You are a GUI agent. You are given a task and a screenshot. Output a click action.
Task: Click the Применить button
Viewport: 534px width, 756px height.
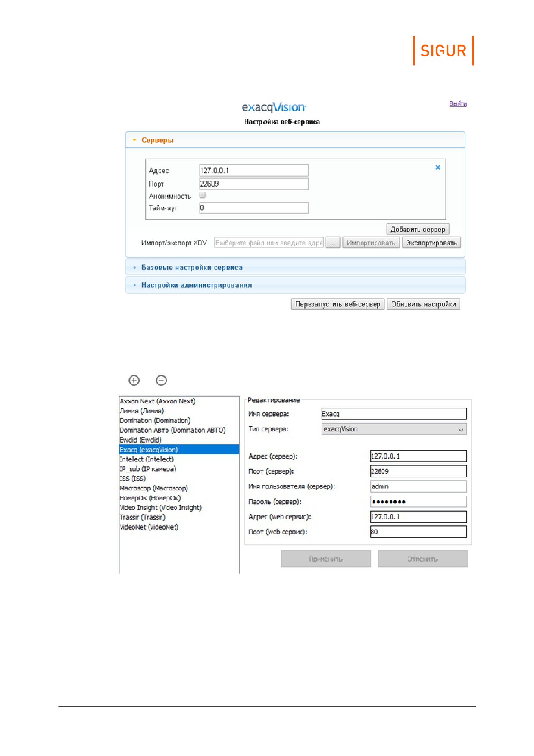tap(326, 559)
